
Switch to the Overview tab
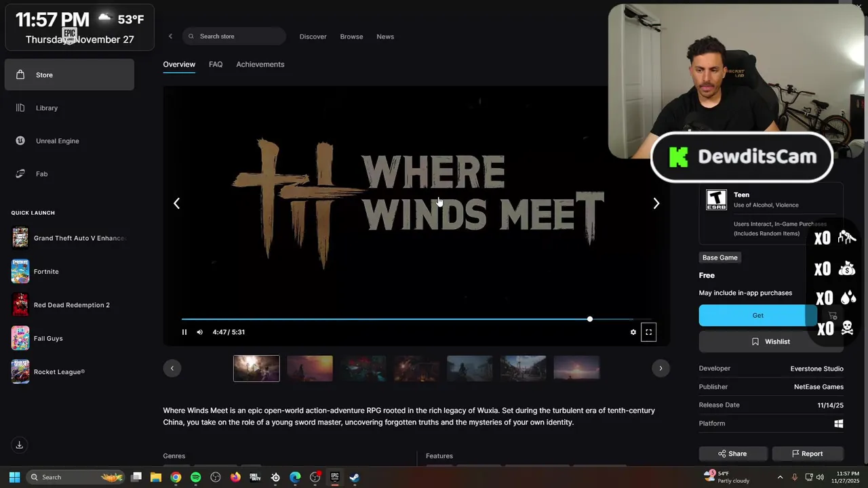pos(179,64)
